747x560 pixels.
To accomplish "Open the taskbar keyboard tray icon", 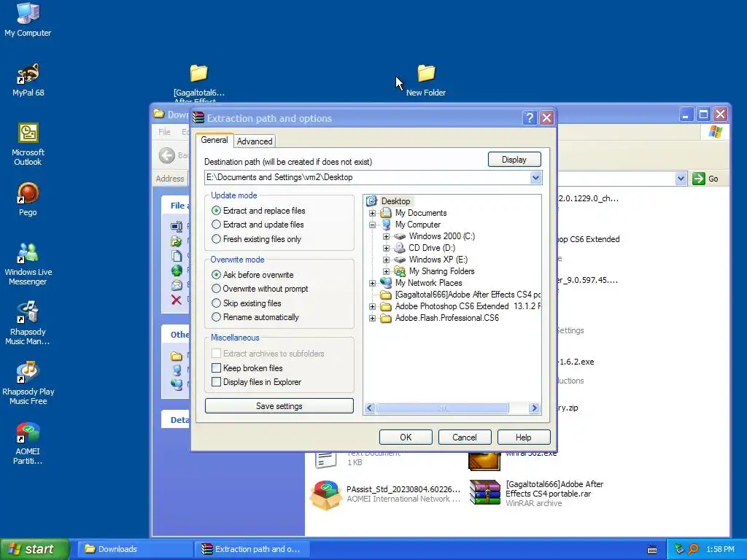I will 652,550.
